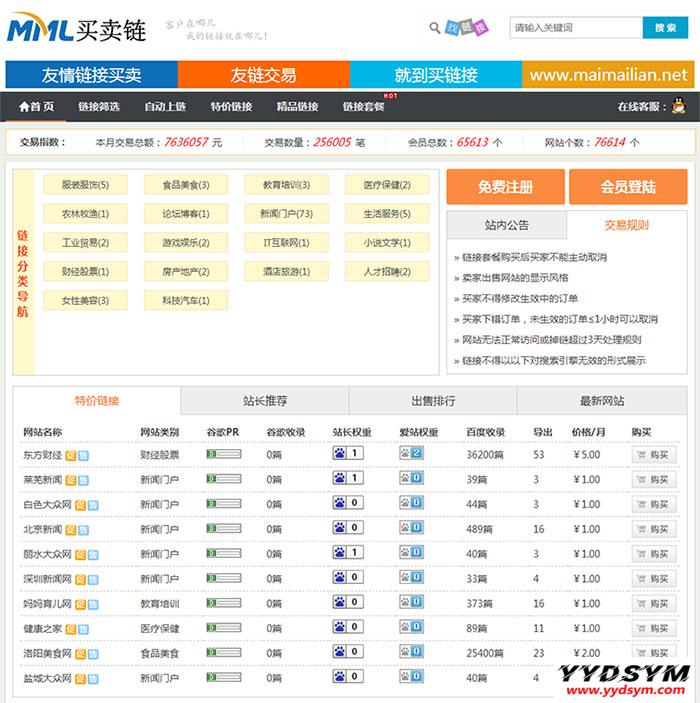Focus the keyword search input field
700x703 pixels.
(576, 28)
